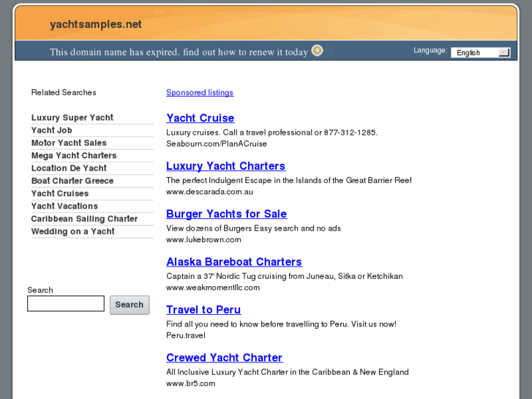Image resolution: width=532 pixels, height=399 pixels.
Task: Open the Alaska Bareboat Charters listing
Action: tap(234, 261)
